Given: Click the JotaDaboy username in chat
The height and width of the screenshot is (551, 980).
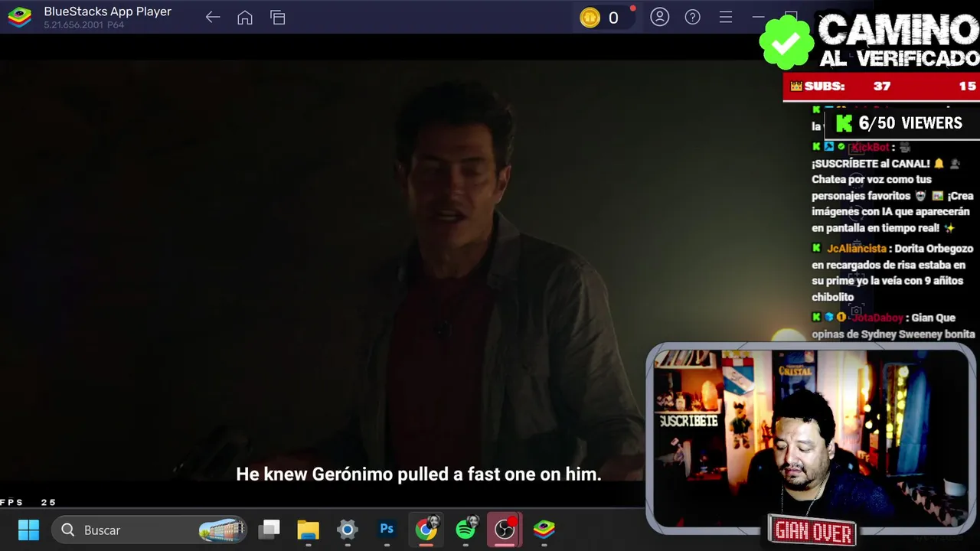Looking at the screenshot, I should click(877, 318).
